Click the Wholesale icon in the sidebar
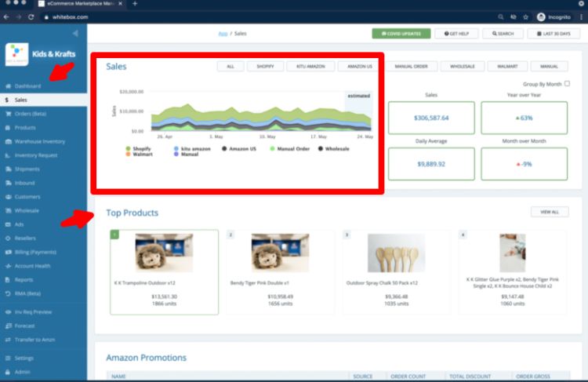Viewport: 588px width, 382px height. [8, 210]
